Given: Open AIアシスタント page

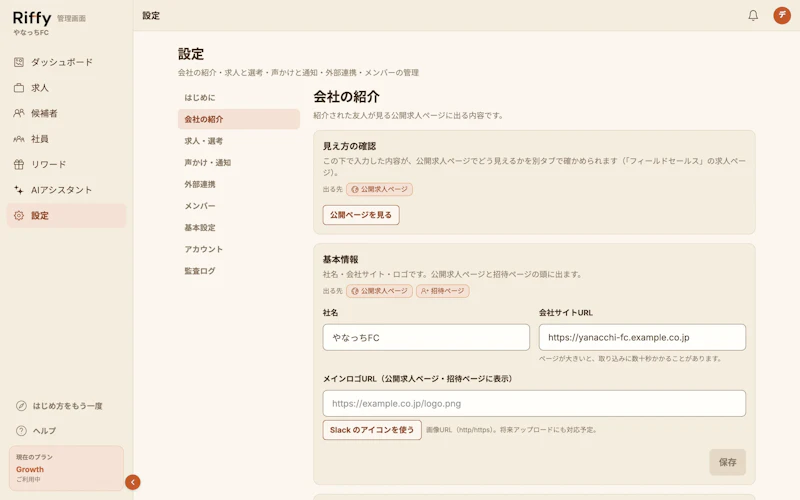Looking at the screenshot, I should pyautogui.click(x=66, y=190).
